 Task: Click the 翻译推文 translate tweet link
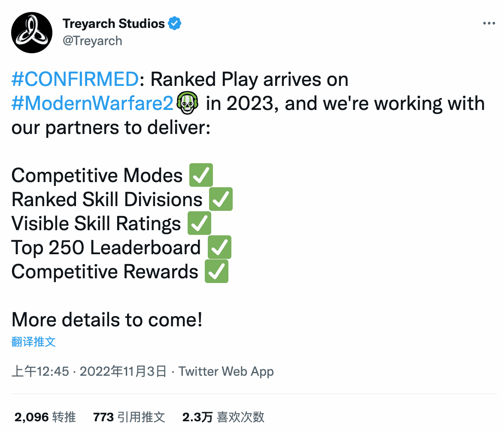(33, 342)
